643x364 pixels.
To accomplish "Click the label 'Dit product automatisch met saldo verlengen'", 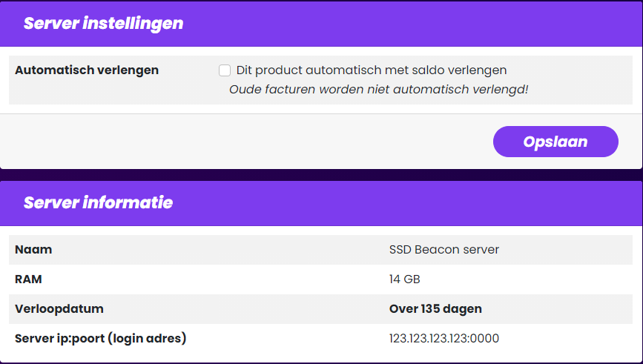I will 371,70.
